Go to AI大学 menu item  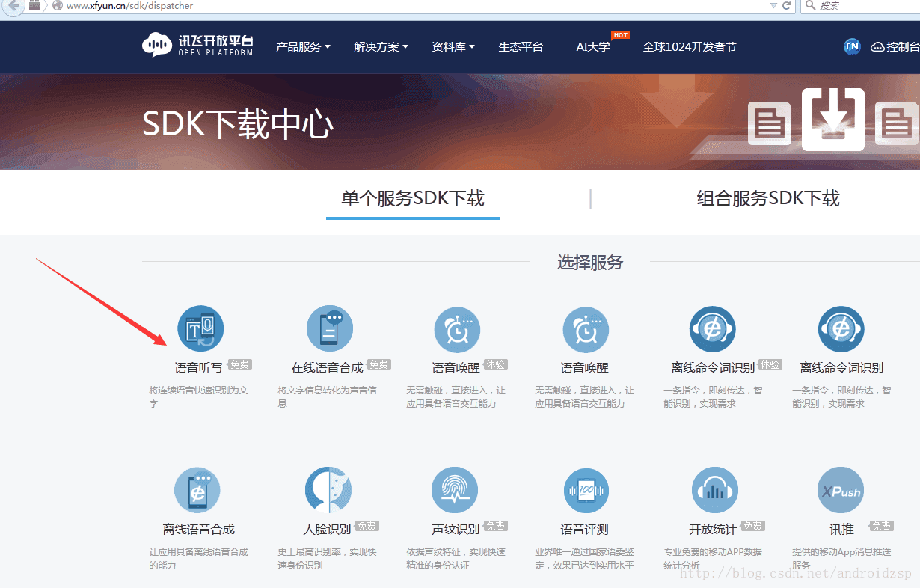(593, 46)
